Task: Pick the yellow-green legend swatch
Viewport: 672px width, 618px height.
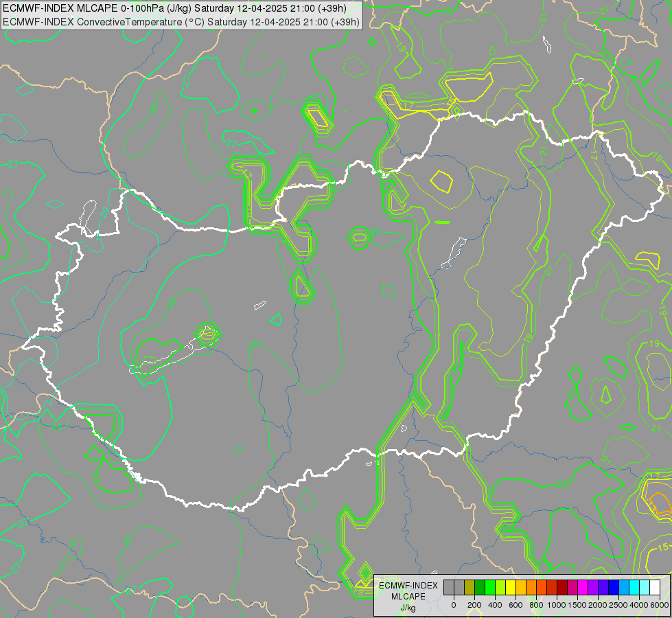Action: click(x=500, y=588)
